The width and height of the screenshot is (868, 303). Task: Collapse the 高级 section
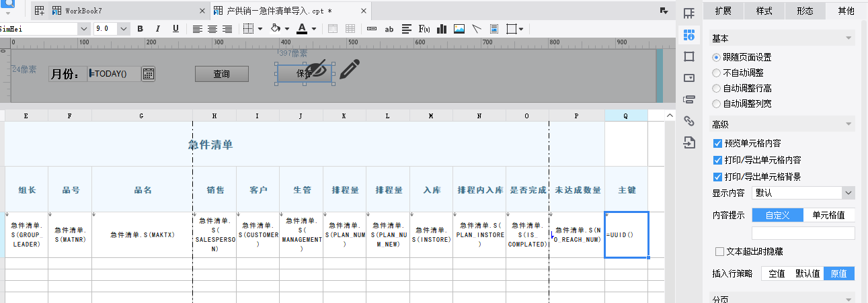(849, 124)
